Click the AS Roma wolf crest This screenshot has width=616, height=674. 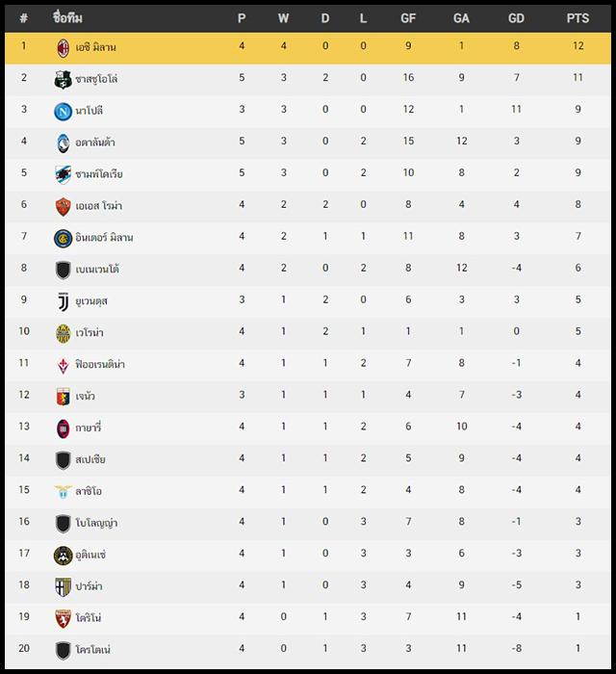click(64, 207)
